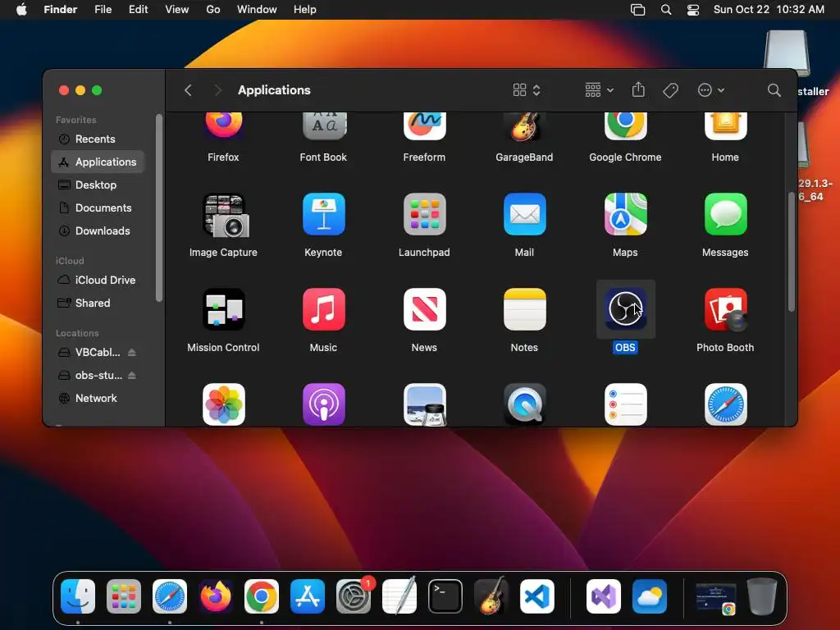This screenshot has width=840, height=630.
Task: Click the Finder window vertical scrollbar
Action: [x=792, y=251]
